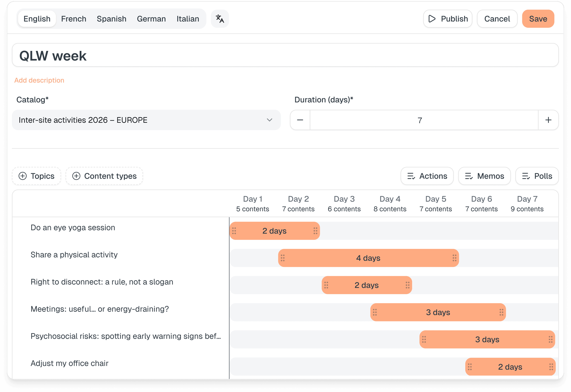Increase duration with the plus stepper

tap(548, 120)
